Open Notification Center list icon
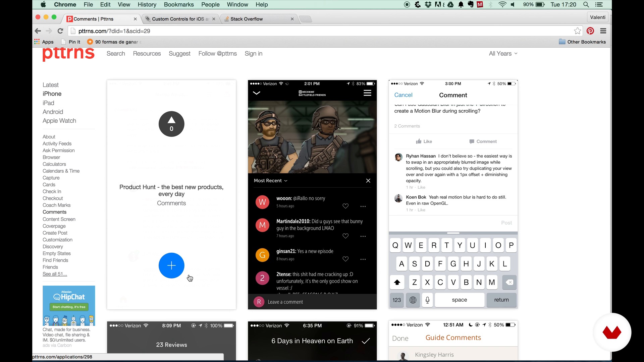The height and width of the screenshot is (362, 644). [599, 5]
